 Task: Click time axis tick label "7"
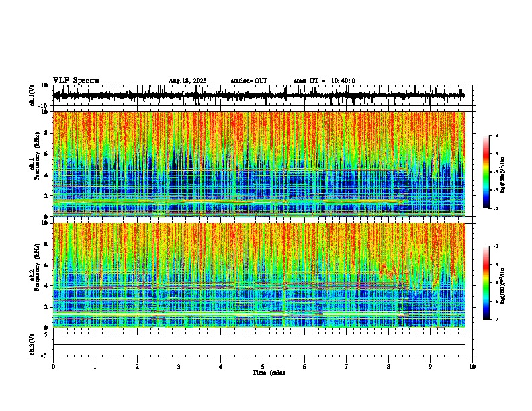(347, 366)
